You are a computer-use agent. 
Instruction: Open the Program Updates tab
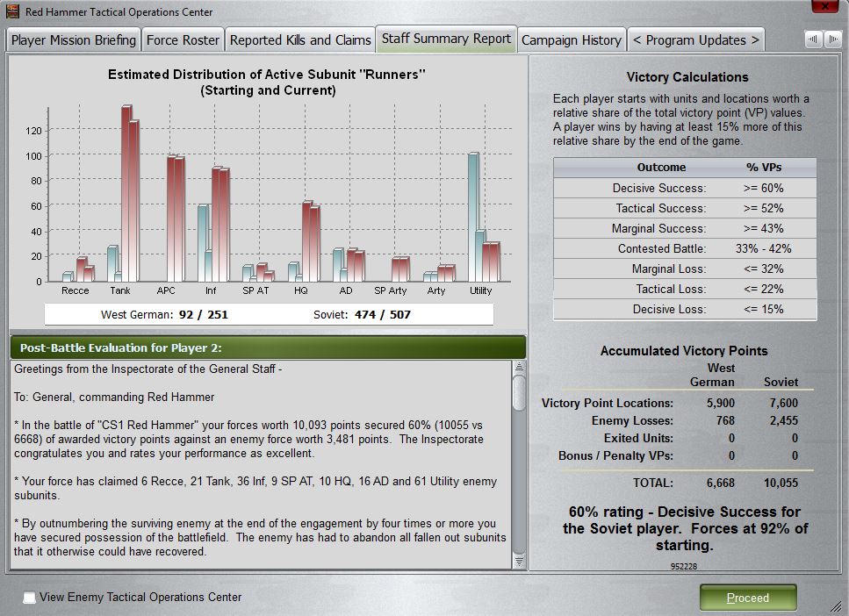(x=695, y=40)
